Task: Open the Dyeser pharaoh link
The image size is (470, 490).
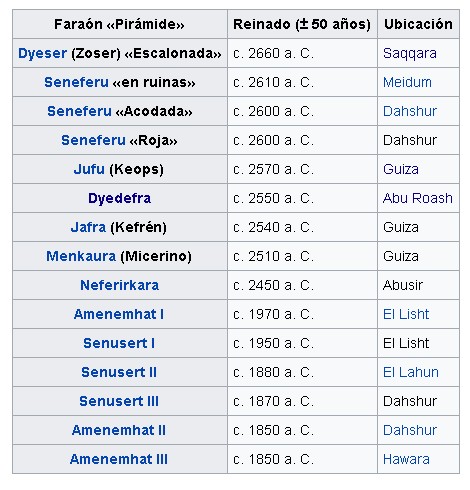Action: tap(42, 53)
